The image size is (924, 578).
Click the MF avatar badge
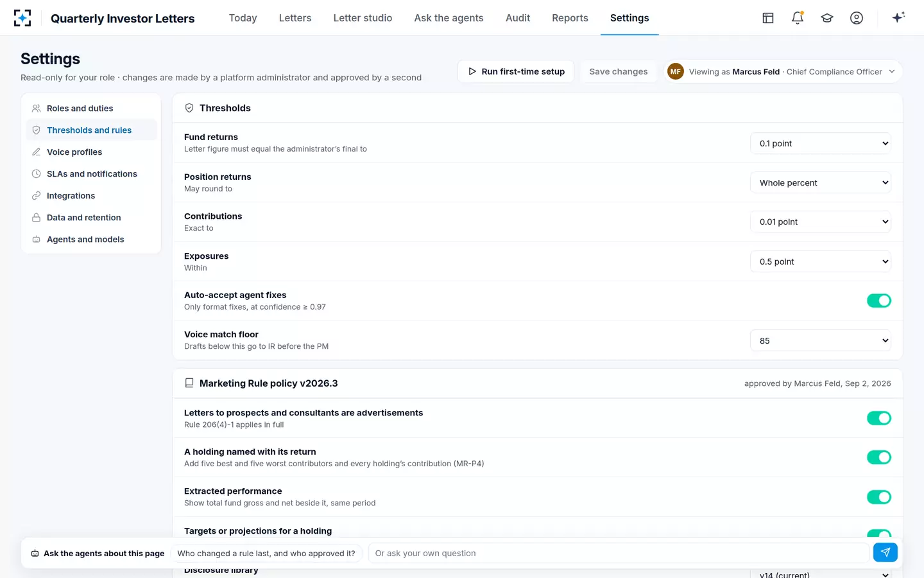[676, 71]
